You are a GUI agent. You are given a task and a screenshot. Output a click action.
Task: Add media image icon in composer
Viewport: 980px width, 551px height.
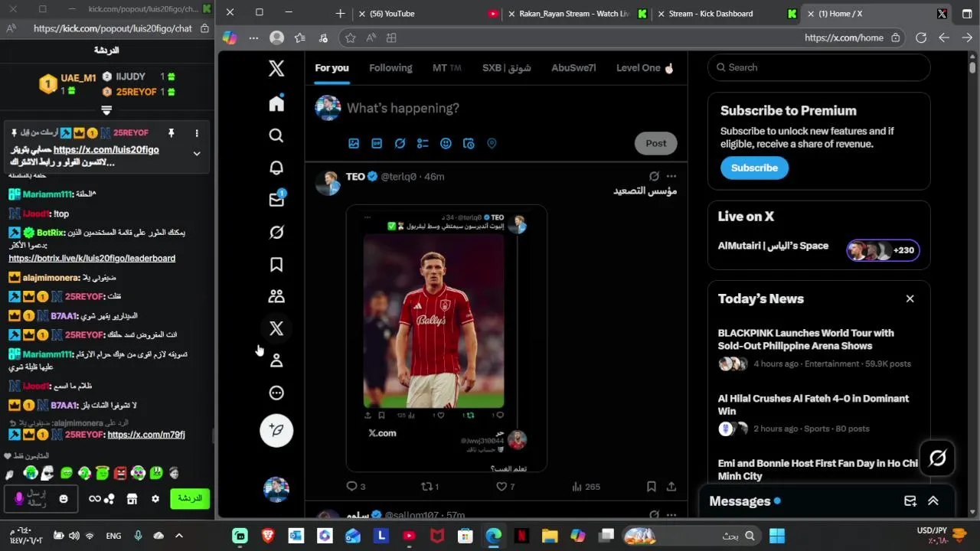(354, 143)
